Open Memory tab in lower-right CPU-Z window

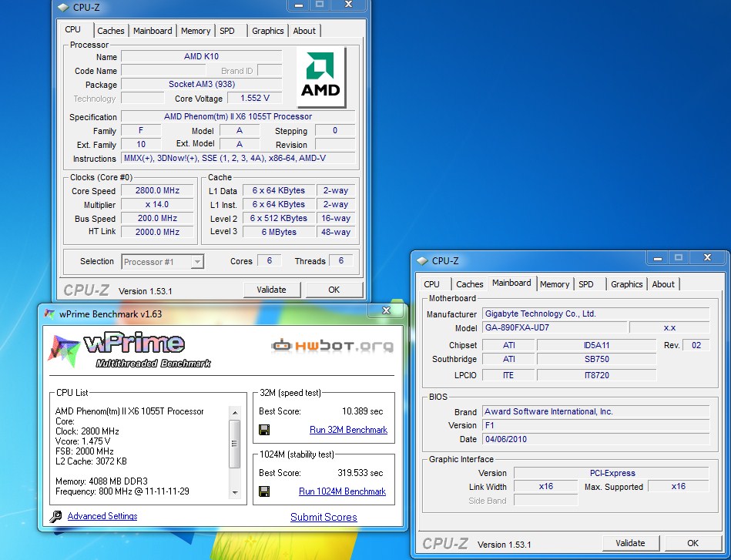[555, 284]
